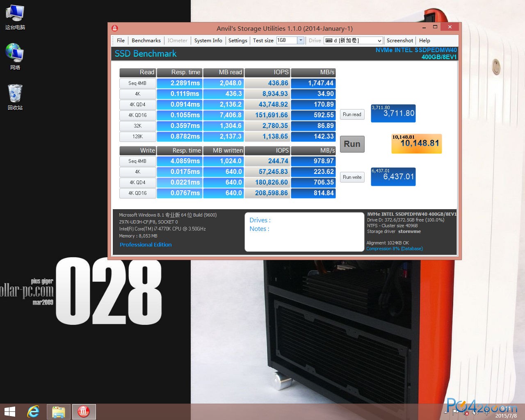This screenshot has width=525, height=420.
Task: Click the taskbar clock showing 2015/7/8
Action: tap(506, 412)
